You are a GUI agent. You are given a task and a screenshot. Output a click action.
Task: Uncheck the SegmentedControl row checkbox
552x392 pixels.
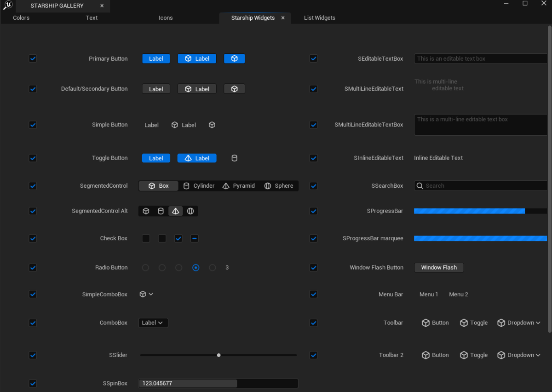[33, 186]
